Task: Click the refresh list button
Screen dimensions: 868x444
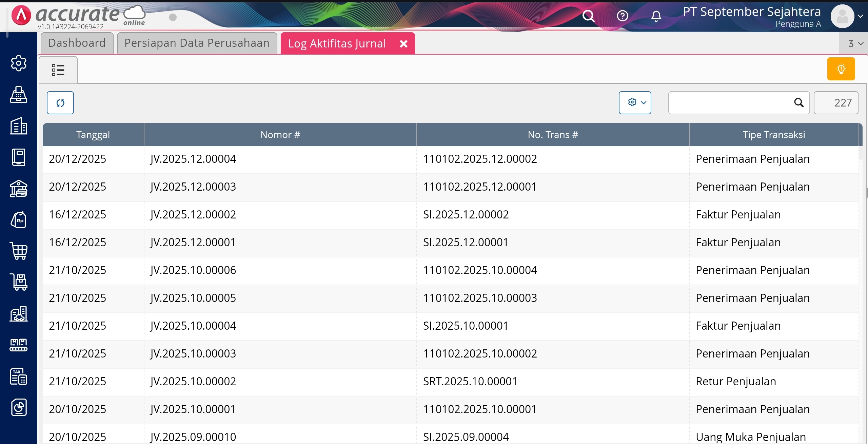Action: 60,103
